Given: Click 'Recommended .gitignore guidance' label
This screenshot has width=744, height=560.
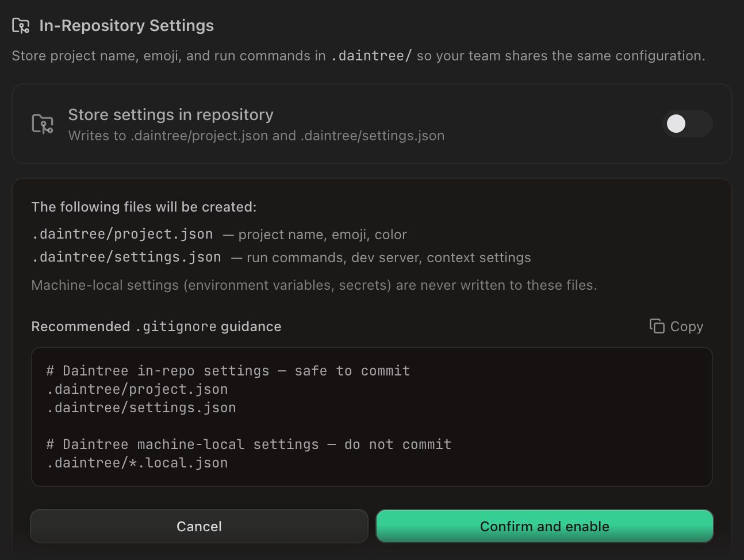Looking at the screenshot, I should coord(156,327).
